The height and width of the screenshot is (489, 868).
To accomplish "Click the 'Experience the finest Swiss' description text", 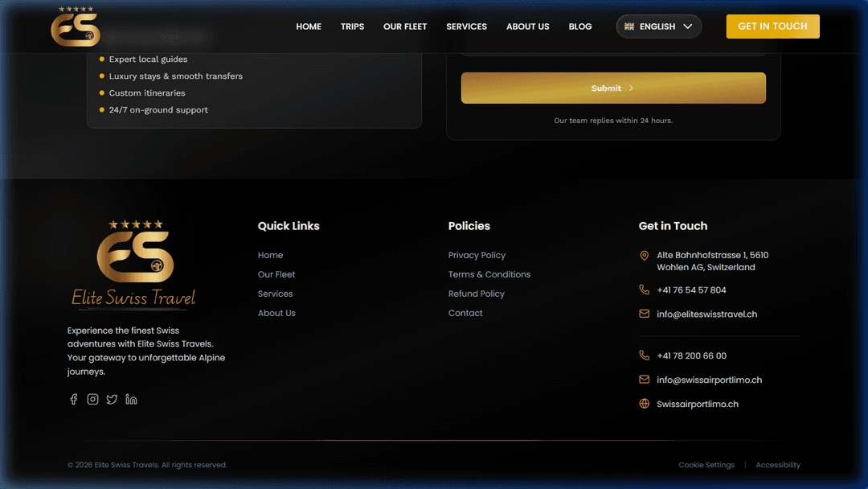I will 146,351.
